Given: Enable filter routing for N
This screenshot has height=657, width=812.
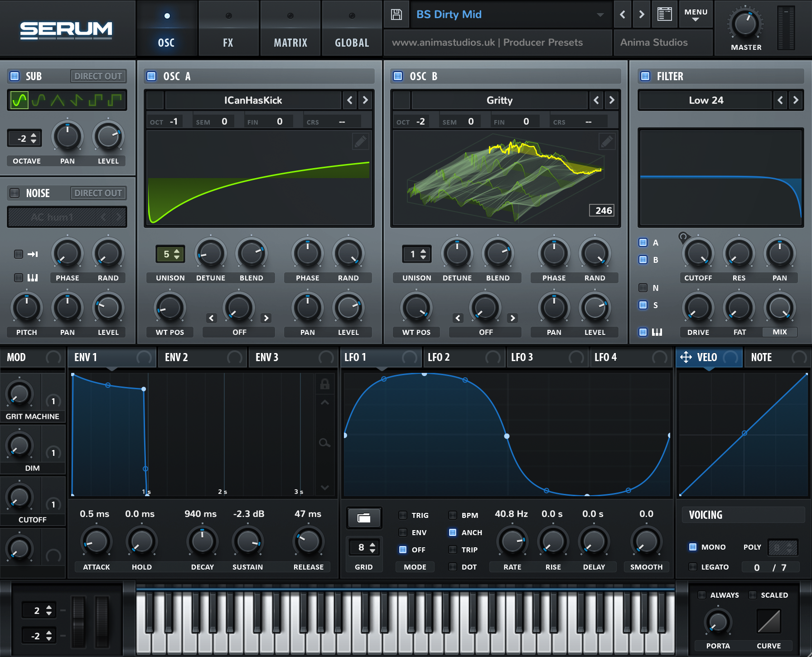Looking at the screenshot, I should tap(643, 288).
